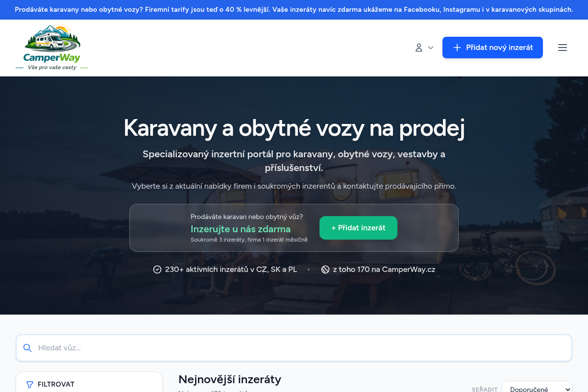Click the icon next to "z toho 170 na CamperWay.cz"
The height and width of the screenshot is (392, 588).
click(325, 269)
